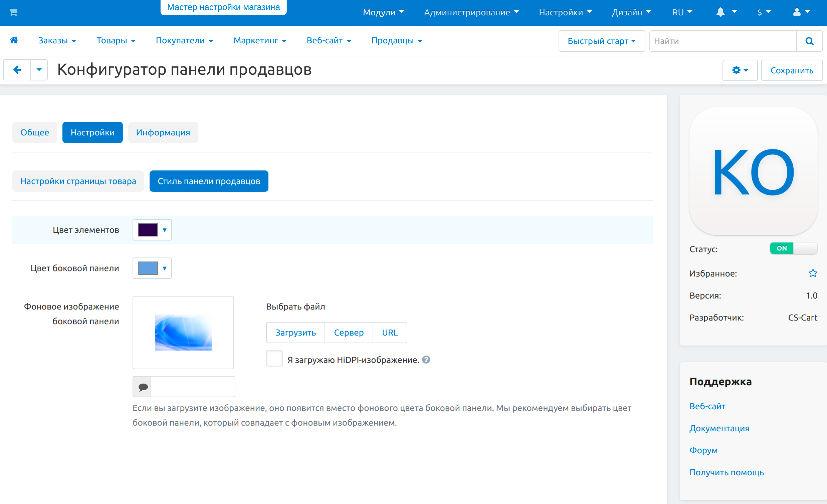
Task: Check the HiDPI image upload checkbox
Action: point(274,359)
